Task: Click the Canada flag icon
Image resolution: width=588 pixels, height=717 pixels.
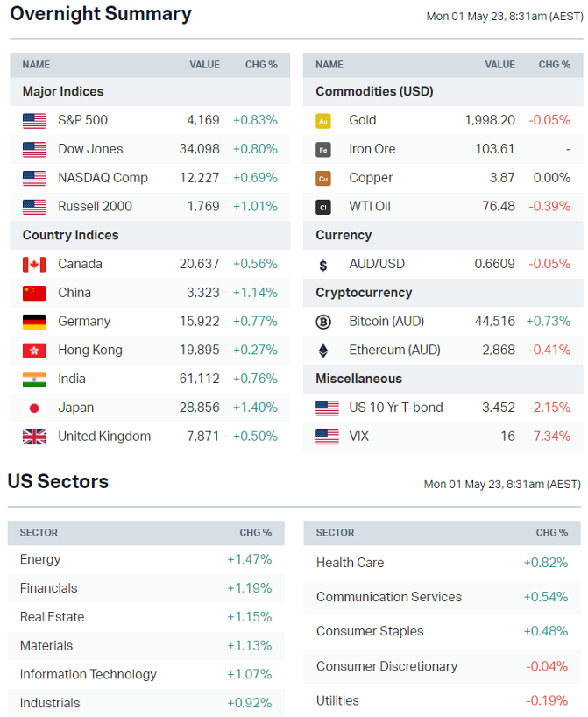Action: [34, 265]
